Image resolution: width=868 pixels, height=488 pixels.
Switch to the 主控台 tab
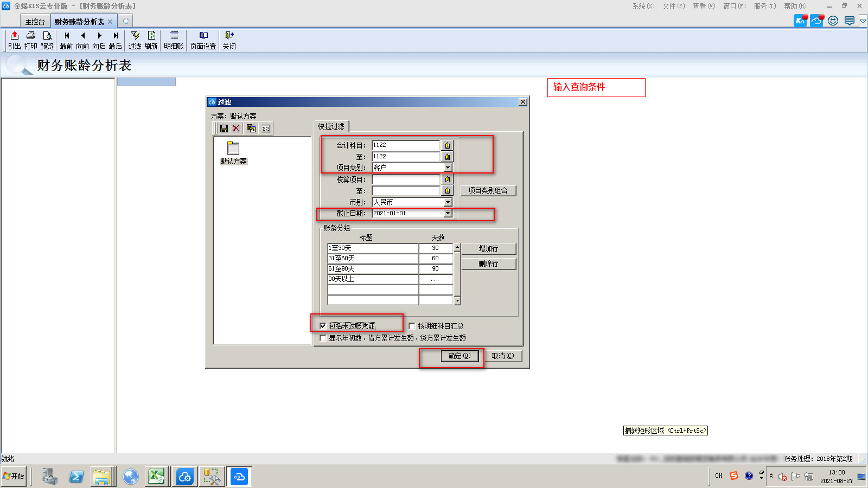tap(35, 22)
